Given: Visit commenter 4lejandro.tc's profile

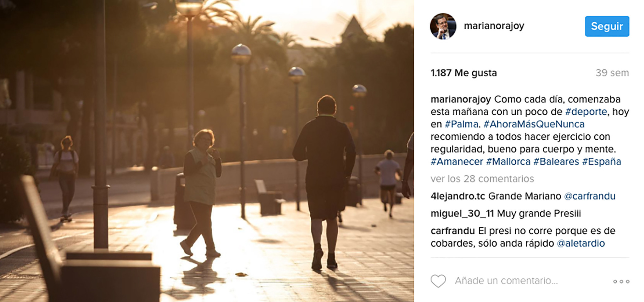Looking at the screenshot, I should click(x=458, y=196).
